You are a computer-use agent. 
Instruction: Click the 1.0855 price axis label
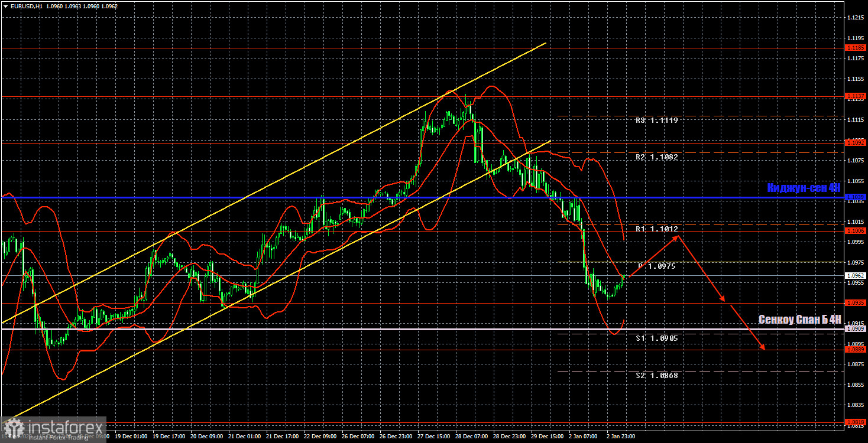(856, 385)
